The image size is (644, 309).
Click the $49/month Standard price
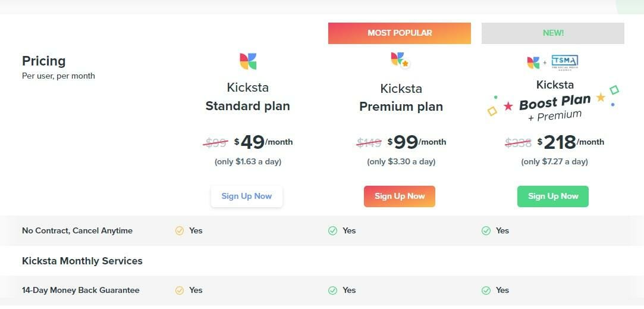(x=263, y=142)
